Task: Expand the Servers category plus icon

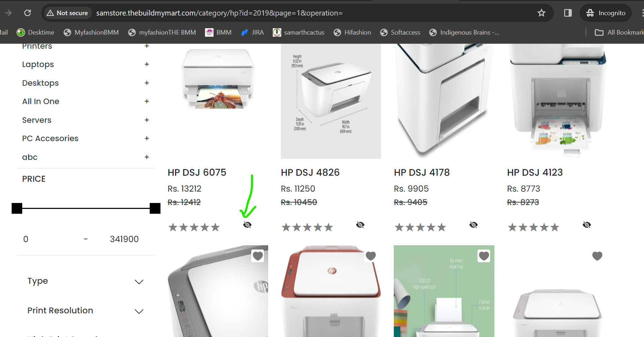Action: pos(147,120)
